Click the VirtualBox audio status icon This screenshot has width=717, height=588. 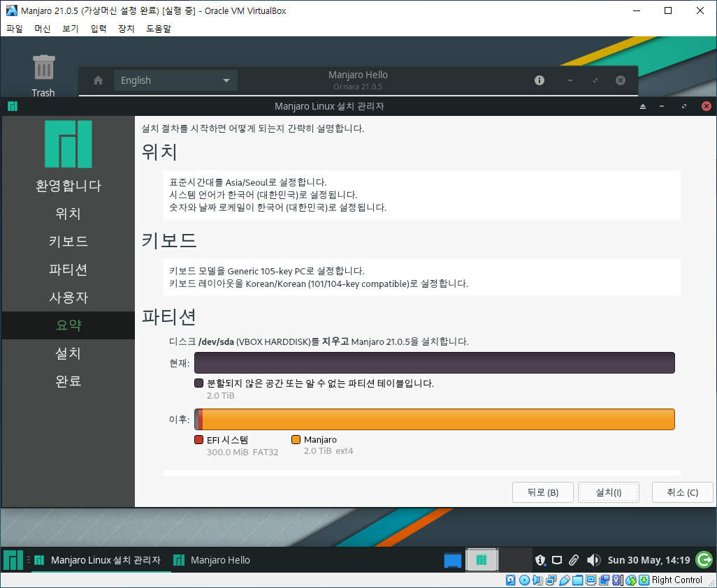pos(537,580)
